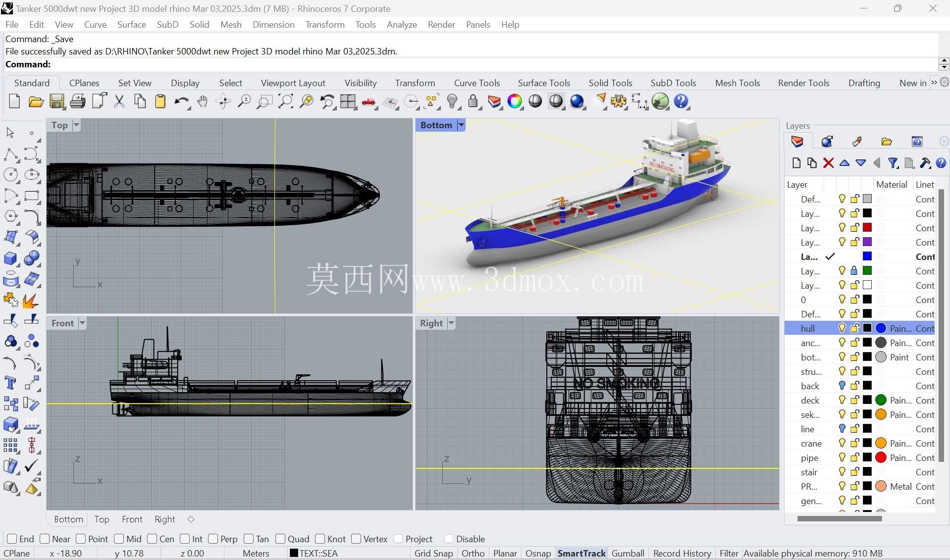The image size is (950, 560).
Task: Click the Box solid tool icon
Action: click(10, 258)
